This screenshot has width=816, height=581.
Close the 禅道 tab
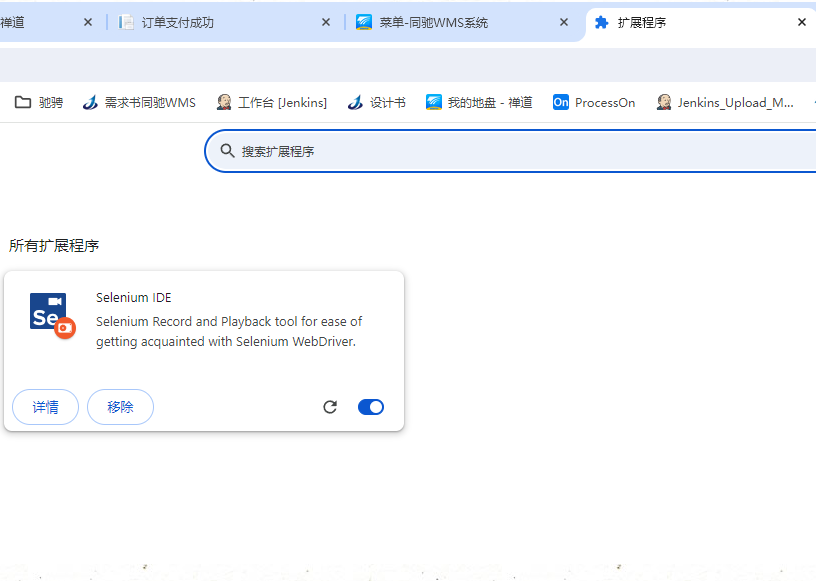coord(88,22)
